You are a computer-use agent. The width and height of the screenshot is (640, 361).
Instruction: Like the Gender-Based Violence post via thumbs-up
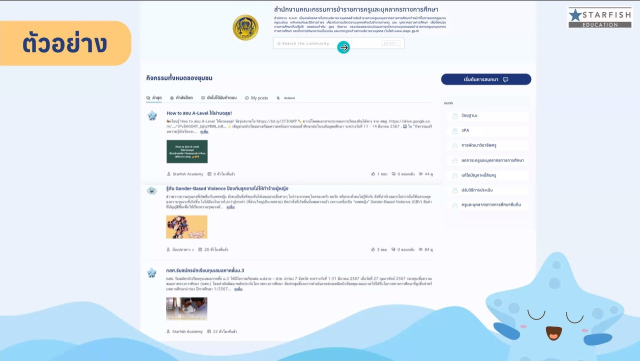[373, 249]
